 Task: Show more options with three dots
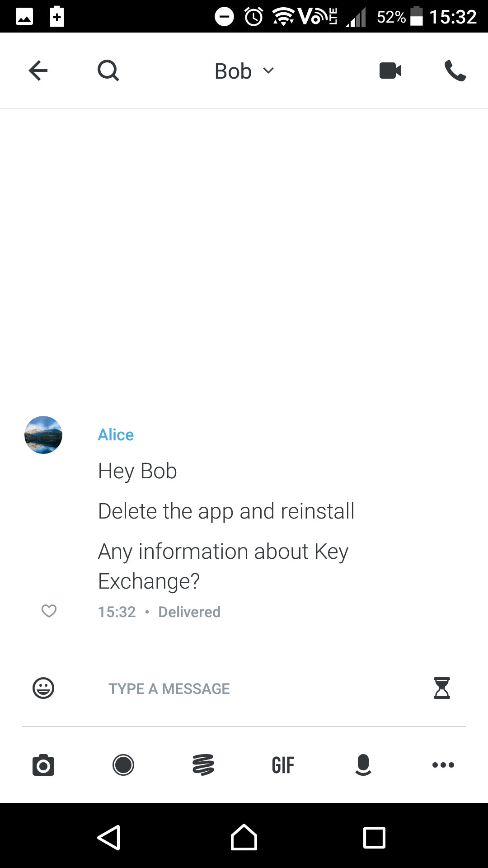pyautogui.click(x=443, y=765)
